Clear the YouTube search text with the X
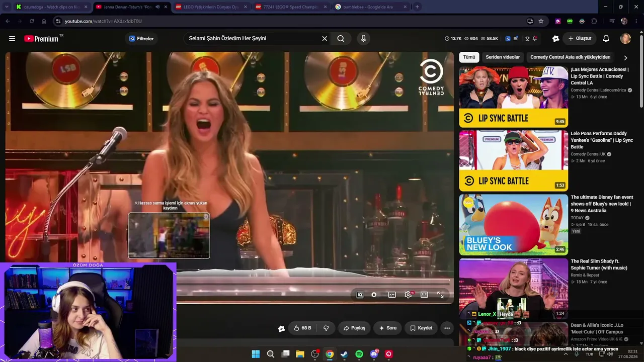The image size is (644, 362). coord(325,39)
